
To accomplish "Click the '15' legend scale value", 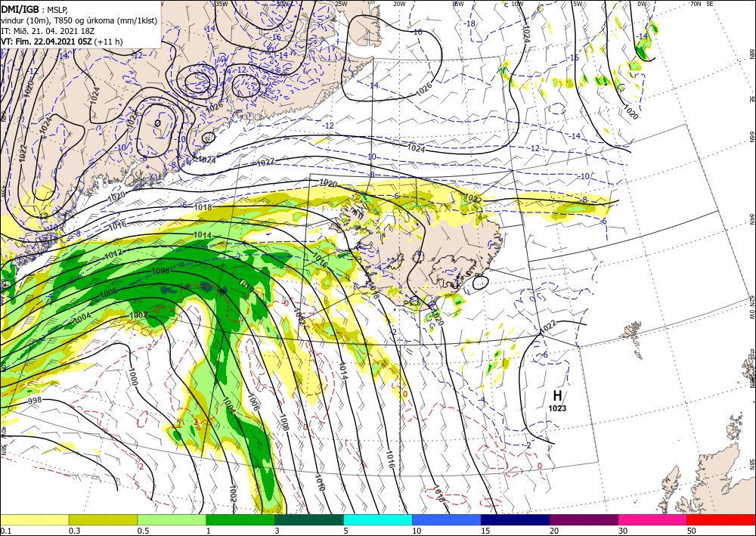I will tap(485, 531).
